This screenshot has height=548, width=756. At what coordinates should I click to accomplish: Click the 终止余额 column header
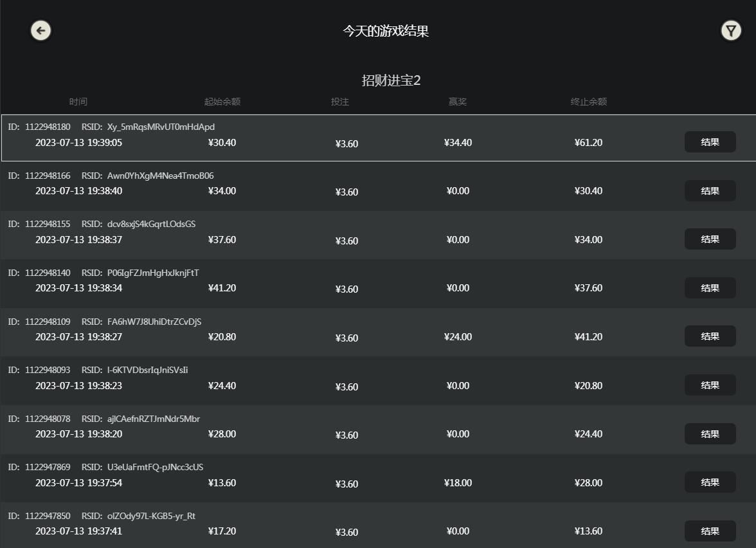click(x=589, y=102)
